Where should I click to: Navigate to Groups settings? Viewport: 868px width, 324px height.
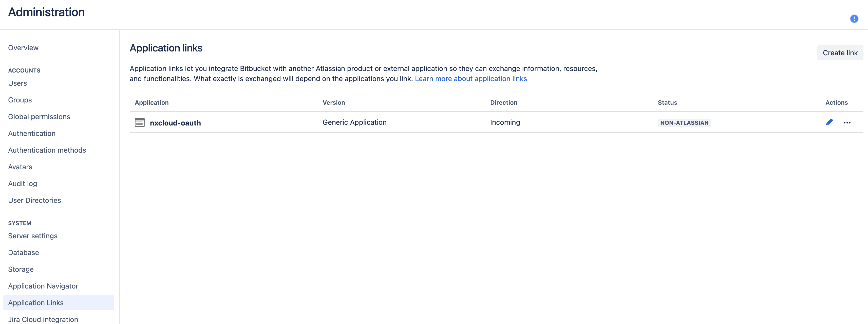(20, 100)
